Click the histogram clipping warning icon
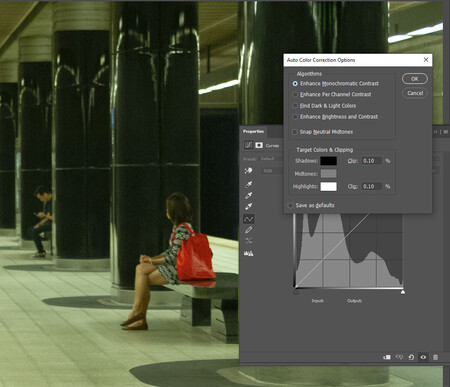Screen dimensions: 450x387 coord(249,253)
